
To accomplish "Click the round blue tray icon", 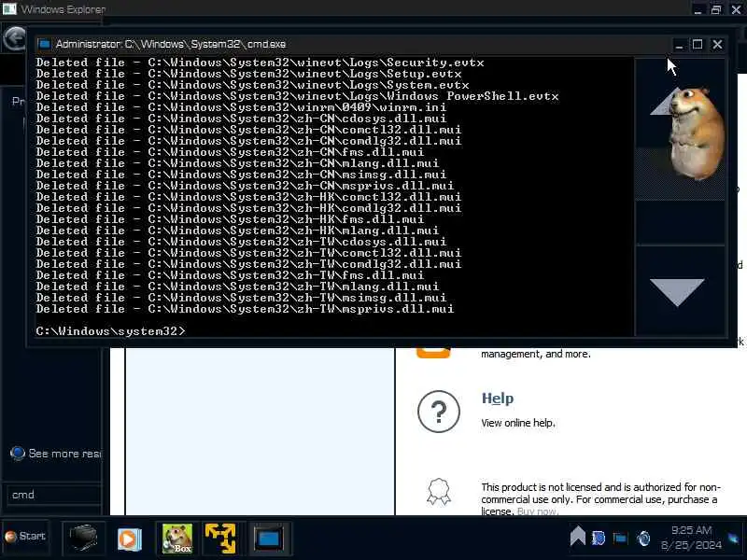I will (x=643, y=539).
